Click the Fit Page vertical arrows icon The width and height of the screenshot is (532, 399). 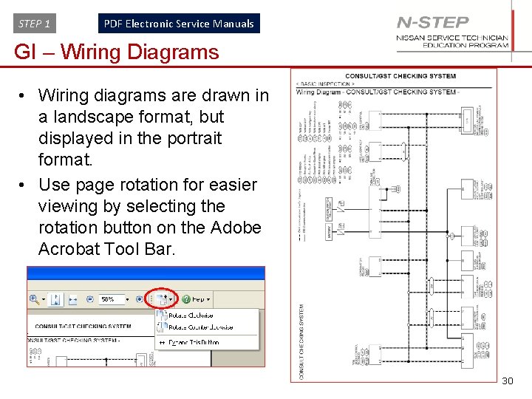55,299
